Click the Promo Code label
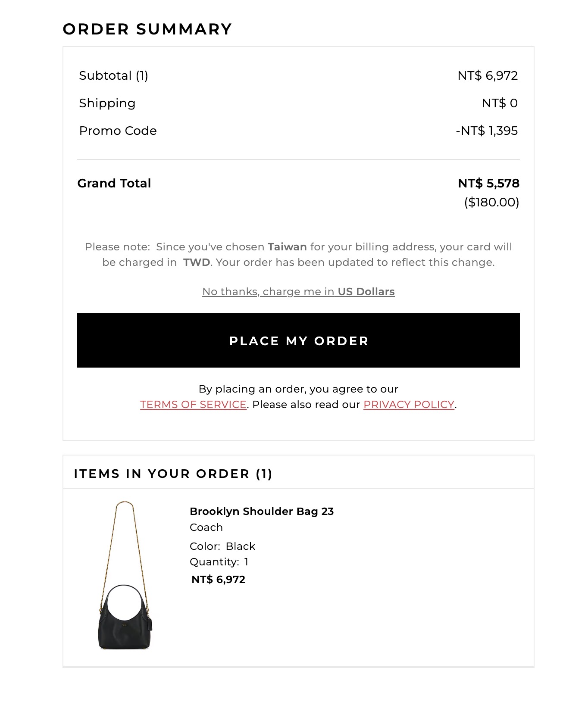The width and height of the screenshot is (588, 705). click(118, 131)
